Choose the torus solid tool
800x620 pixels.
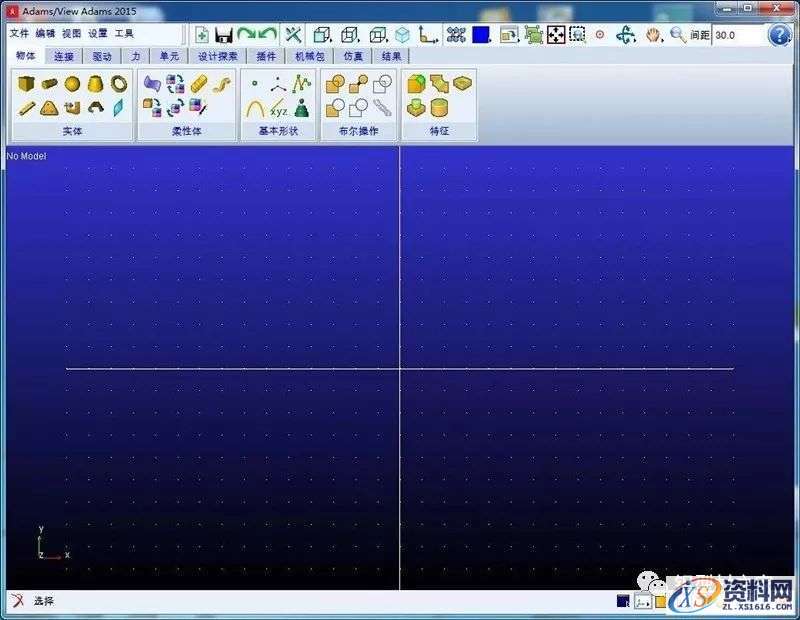click(x=119, y=84)
